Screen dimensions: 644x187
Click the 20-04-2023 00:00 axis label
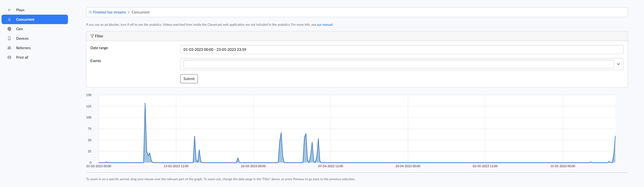coord(408,166)
